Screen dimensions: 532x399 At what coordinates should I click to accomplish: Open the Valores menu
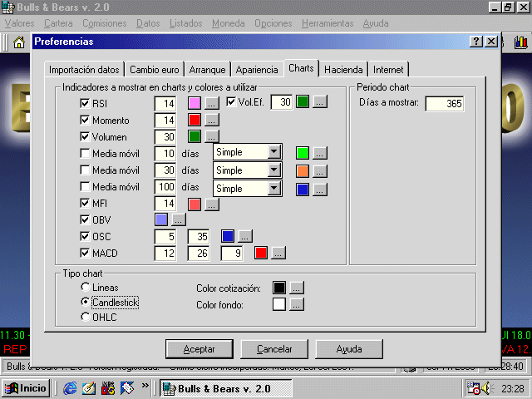point(19,23)
